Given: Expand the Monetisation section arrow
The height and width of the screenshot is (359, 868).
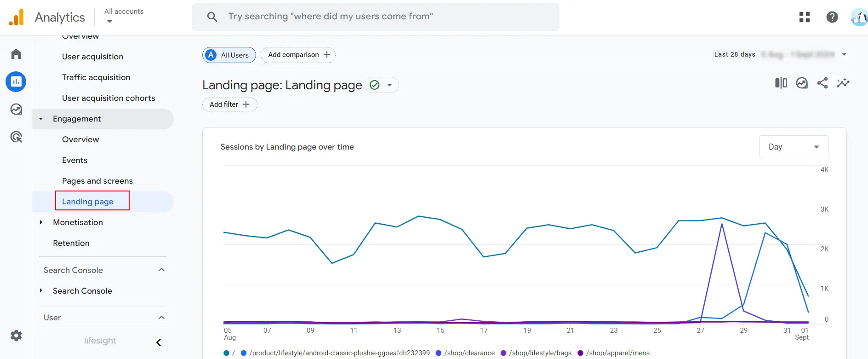Looking at the screenshot, I should pyautogui.click(x=41, y=222).
